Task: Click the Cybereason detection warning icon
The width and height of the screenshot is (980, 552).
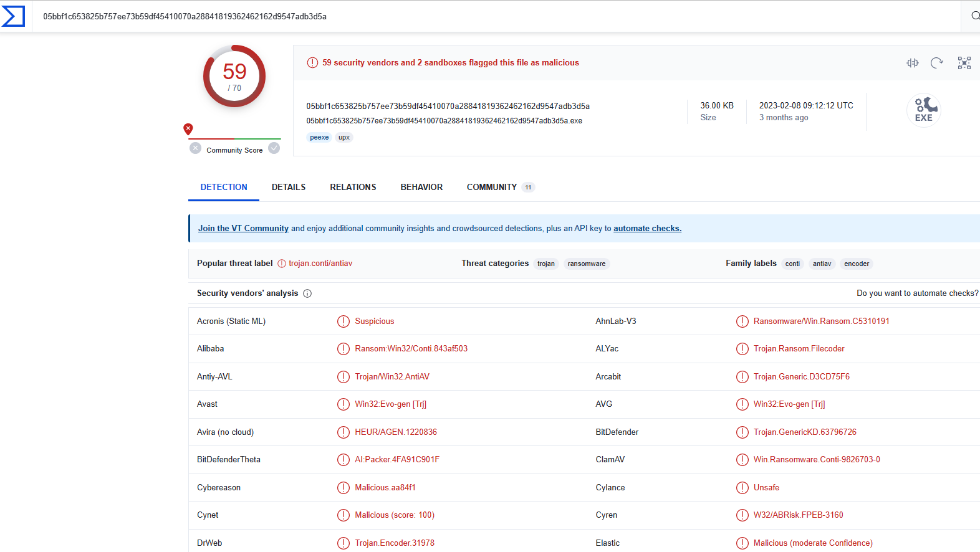Action: [343, 488]
